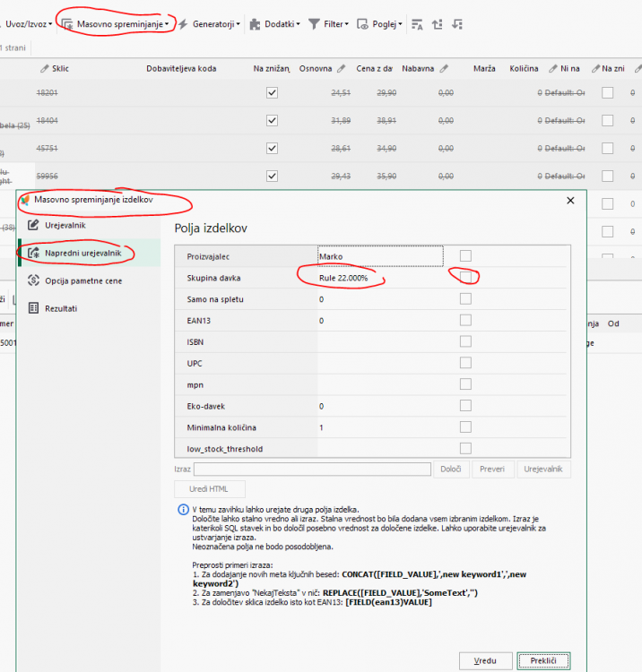Close the Masovno spreminjanje izdelkov dialog
This screenshot has width=642, height=672.
(570, 202)
